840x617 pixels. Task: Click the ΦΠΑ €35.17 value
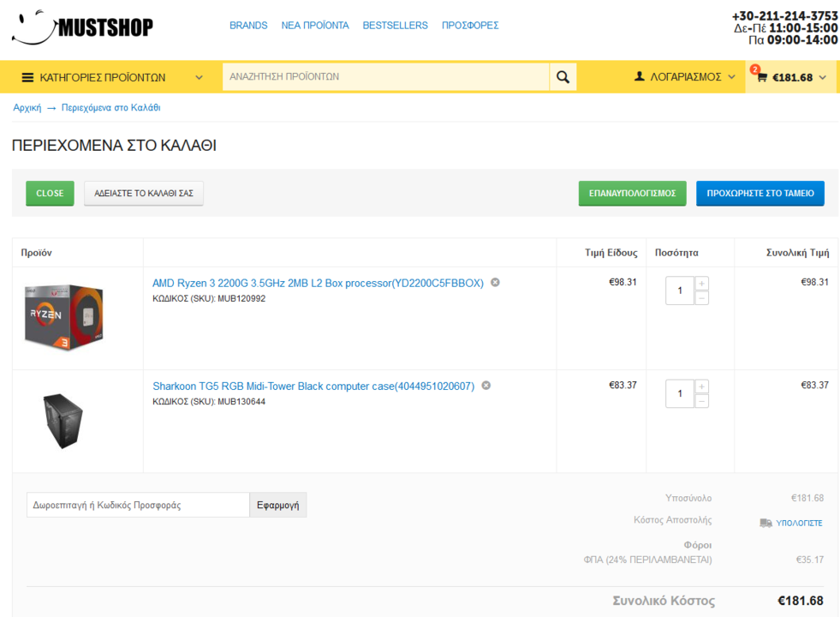pyautogui.click(x=810, y=560)
